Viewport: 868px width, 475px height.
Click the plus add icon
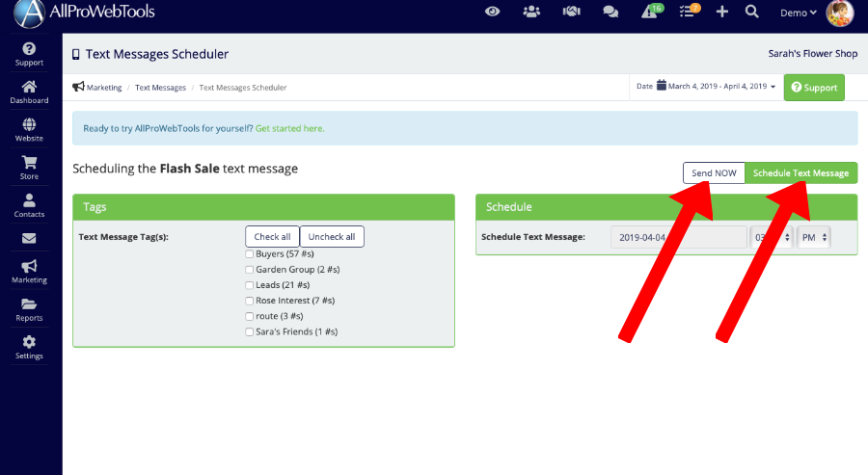721,12
